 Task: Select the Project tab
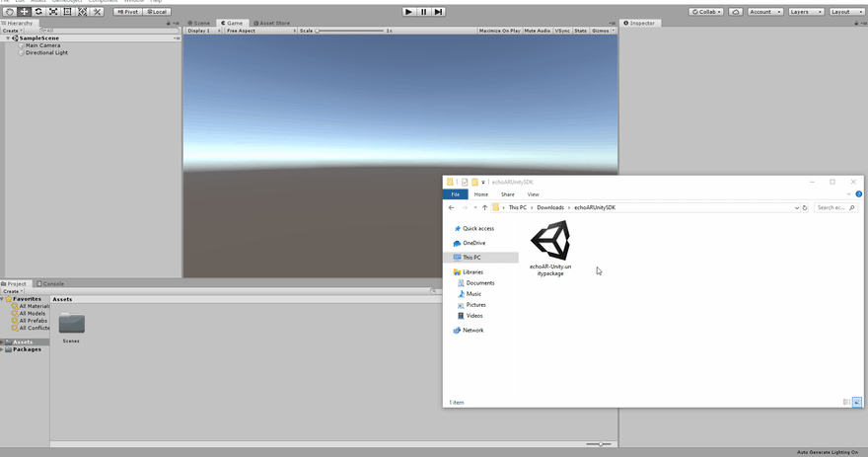pos(15,283)
